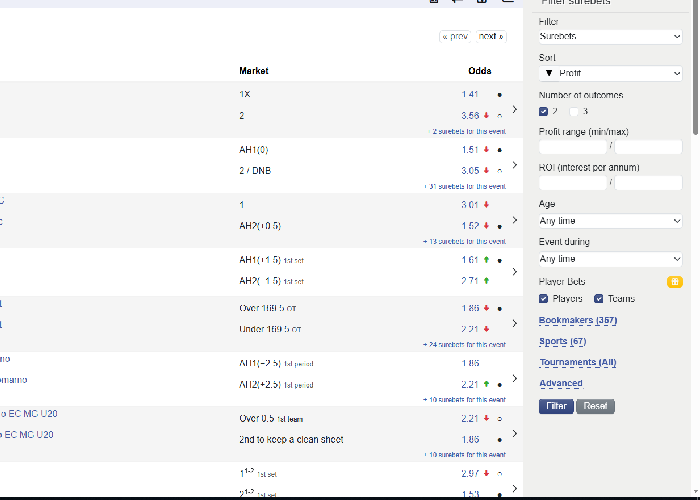
Task: Click the hollow dot beside Over 0.5 odds
Action: click(500, 419)
